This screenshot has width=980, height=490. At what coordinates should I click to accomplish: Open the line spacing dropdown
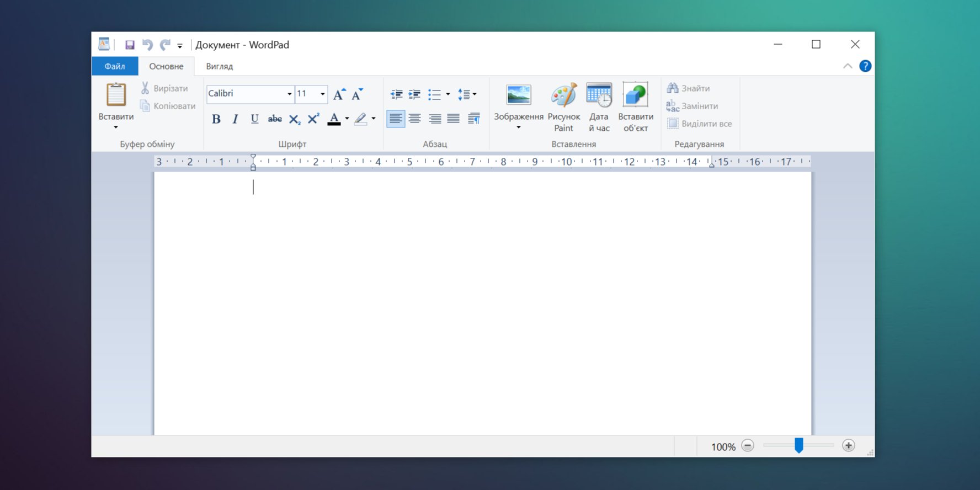click(467, 94)
